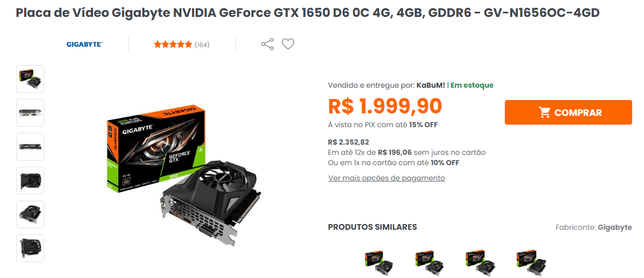
Task: Click the cart icon in the COMPRAR button
Action: 545,112
